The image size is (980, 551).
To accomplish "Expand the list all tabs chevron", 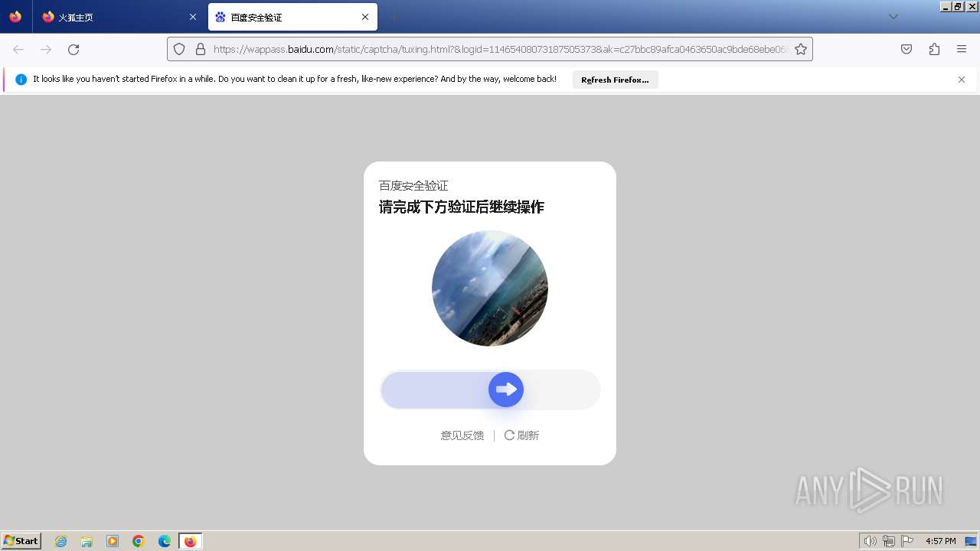I will click(893, 17).
